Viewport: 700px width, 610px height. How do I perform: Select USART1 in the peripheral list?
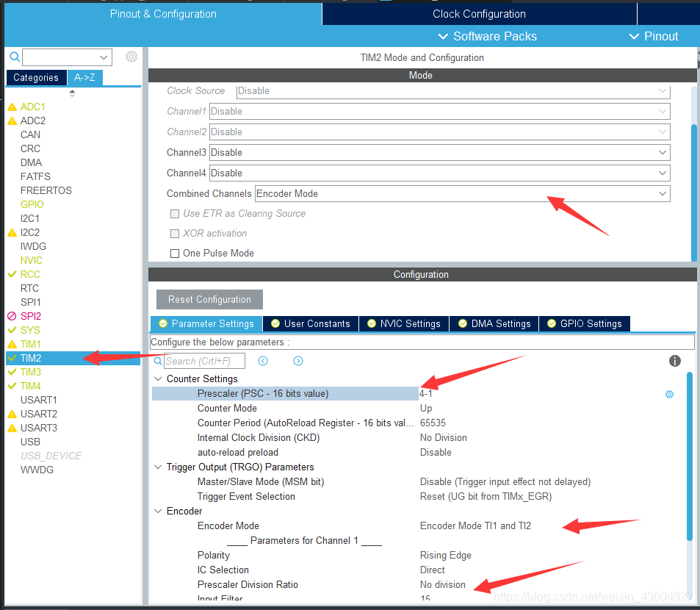click(39, 400)
